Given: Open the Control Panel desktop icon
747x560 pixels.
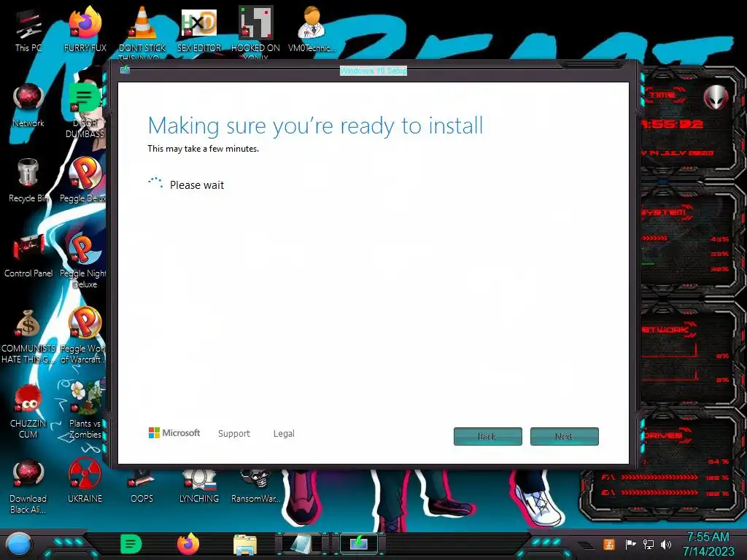Looking at the screenshot, I should [x=28, y=255].
